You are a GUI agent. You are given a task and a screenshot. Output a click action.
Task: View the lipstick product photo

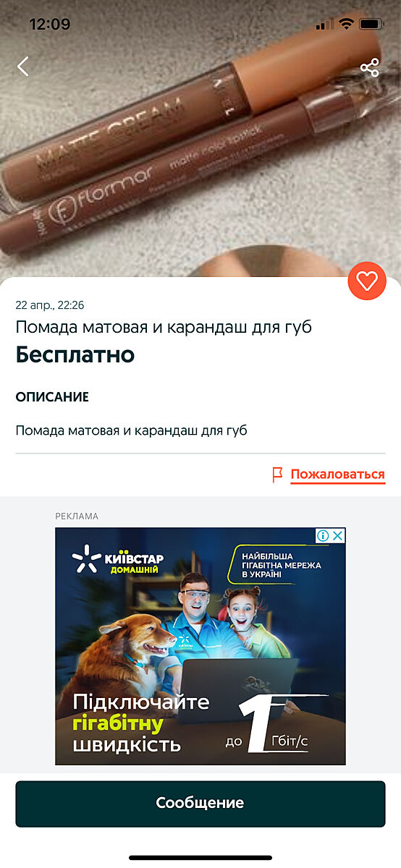[x=200, y=137]
